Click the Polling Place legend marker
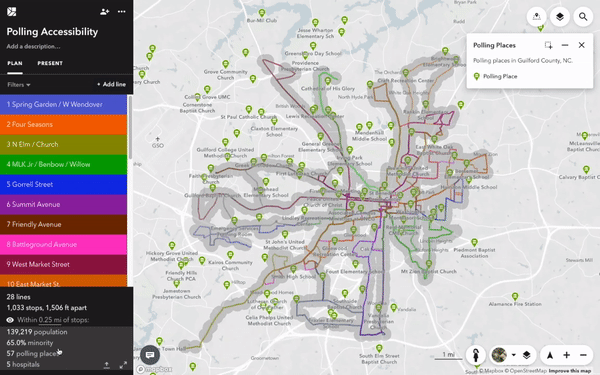Viewport: 600px width, 375px height. (476, 77)
